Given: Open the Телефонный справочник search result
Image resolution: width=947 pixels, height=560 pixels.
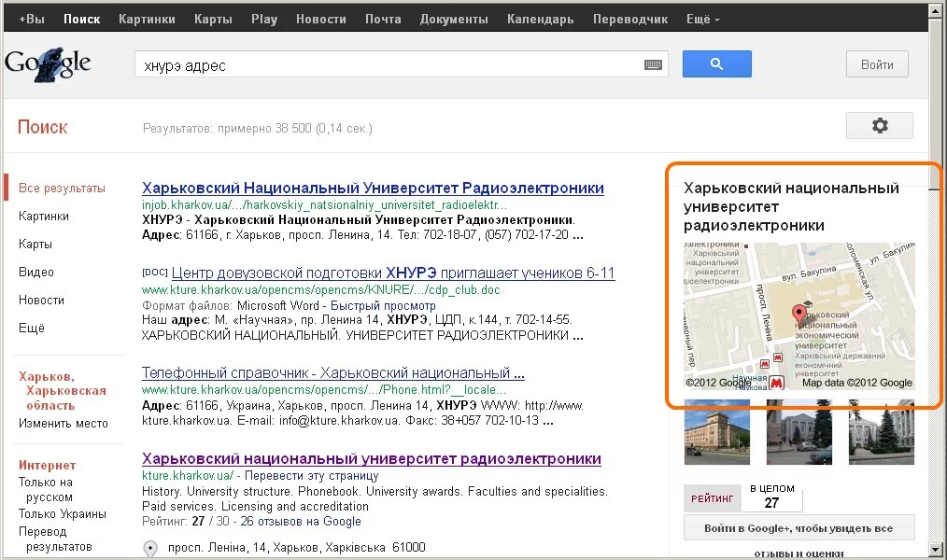Looking at the screenshot, I should pos(332,373).
